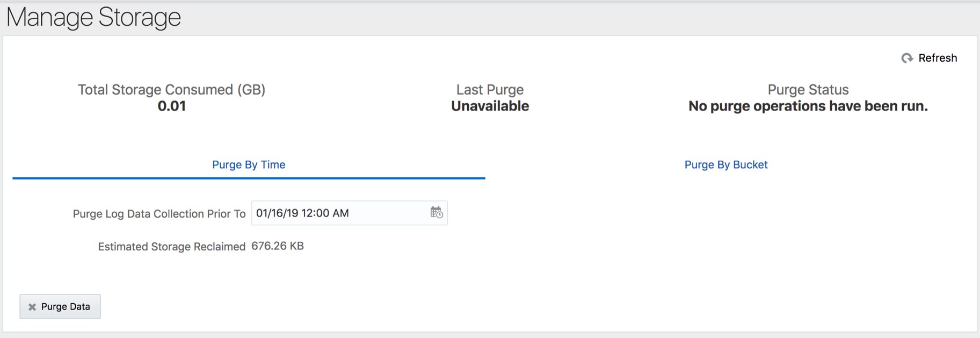Image resolution: width=980 pixels, height=338 pixels.
Task: Click the Refresh arrow icon
Action: [907, 58]
